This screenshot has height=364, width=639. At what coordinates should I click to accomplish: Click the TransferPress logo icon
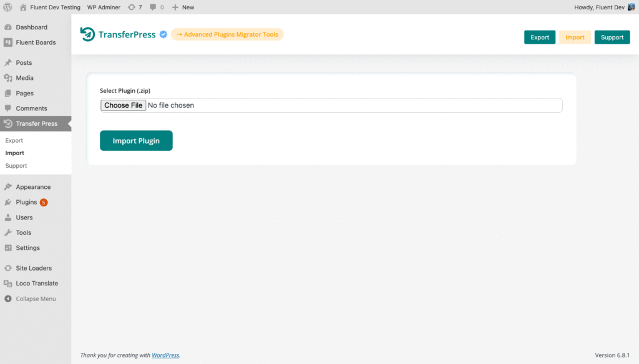coord(87,35)
